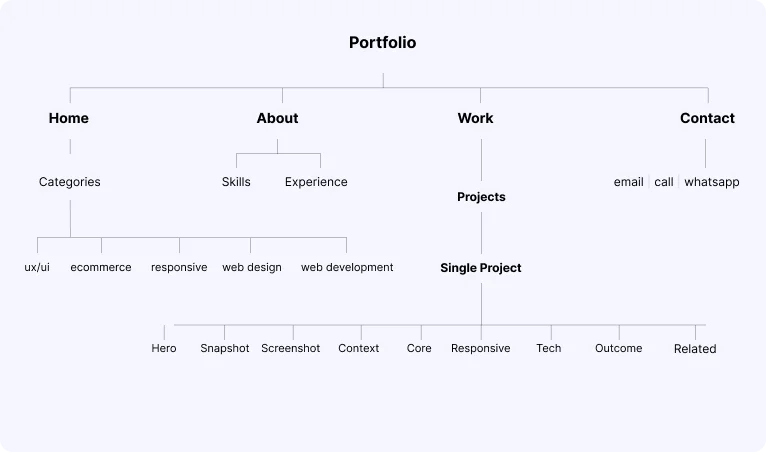Open the Single Project node
766x452 pixels.
(x=481, y=268)
